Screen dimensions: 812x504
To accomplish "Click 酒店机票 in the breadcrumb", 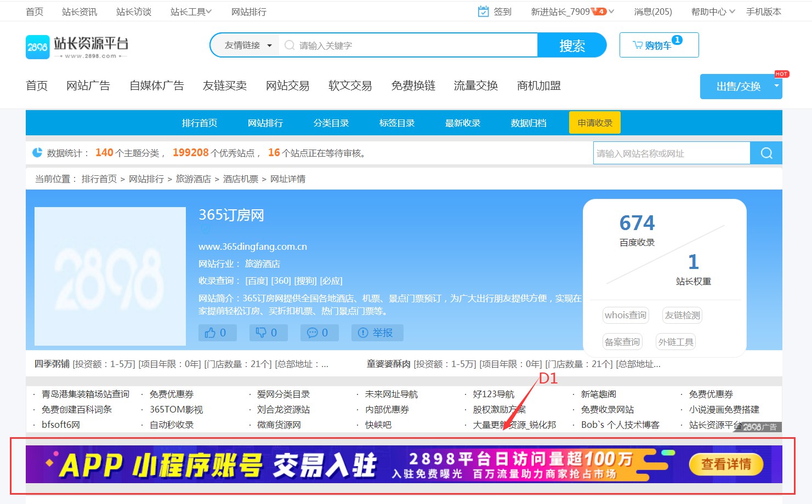I will coord(241,179).
